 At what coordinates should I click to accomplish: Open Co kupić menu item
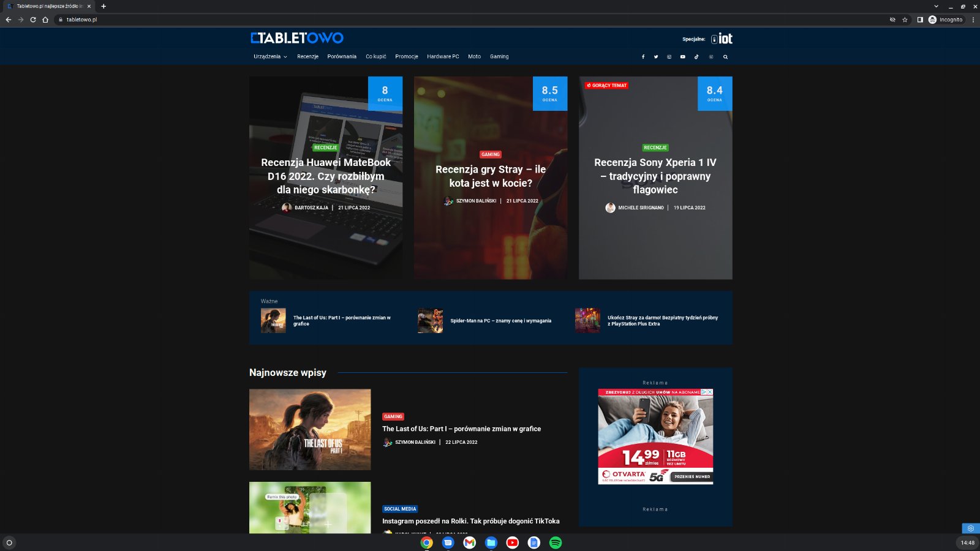(376, 56)
